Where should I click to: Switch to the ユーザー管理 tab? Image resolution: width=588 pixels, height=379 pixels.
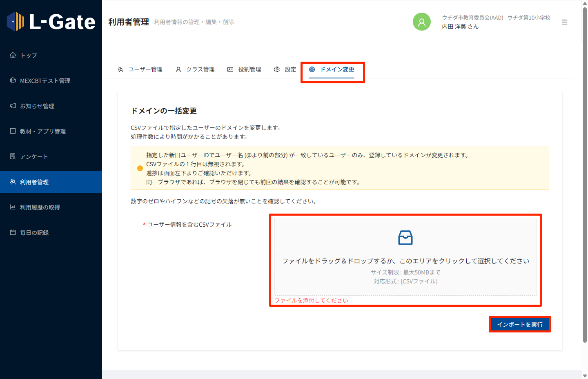pyautogui.click(x=140, y=69)
